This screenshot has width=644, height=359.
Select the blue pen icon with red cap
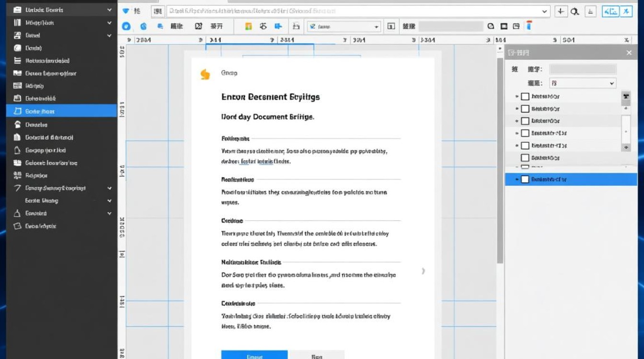pyautogui.click(x=529, y=26)
